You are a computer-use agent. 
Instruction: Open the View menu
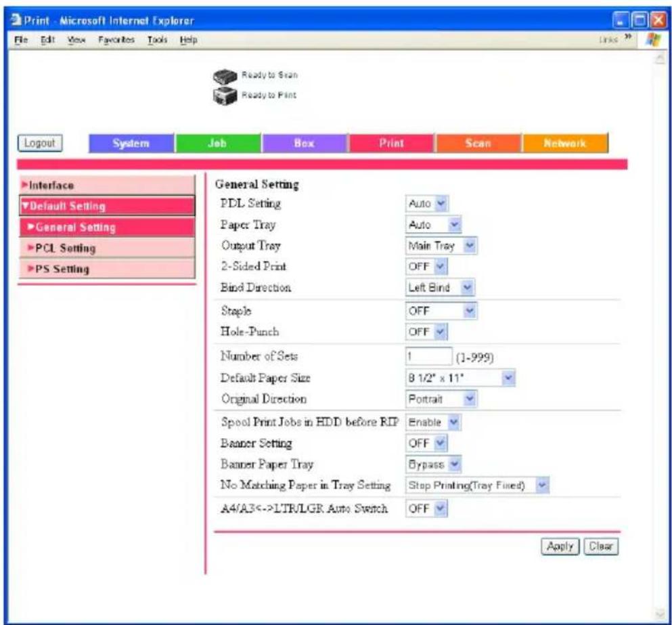(76, 40)
